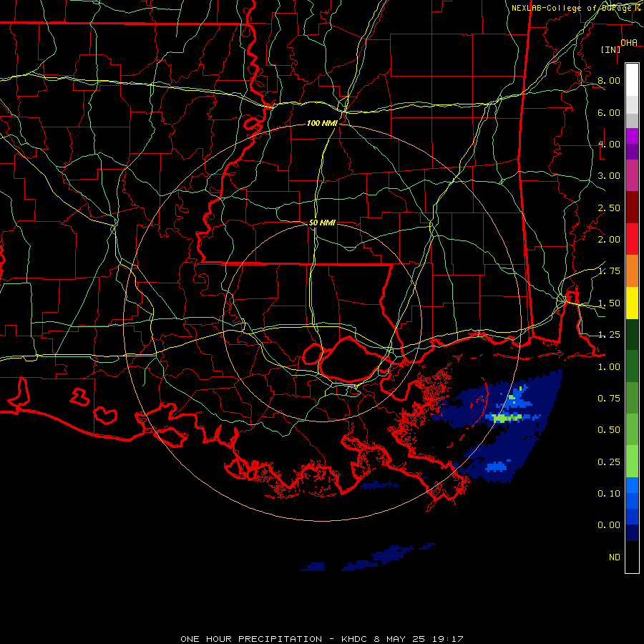Click the 0.50 legend value
The width and height of the screenshot is (644, 644).
(x=609, y=430)
